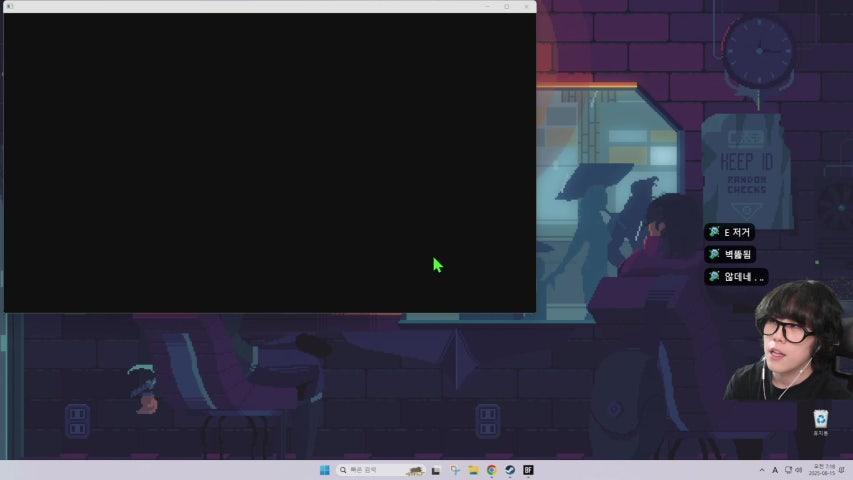The height and width of the screenshot is (480, 853).
Task: Maximize the black window
Action: coord(506,7)
